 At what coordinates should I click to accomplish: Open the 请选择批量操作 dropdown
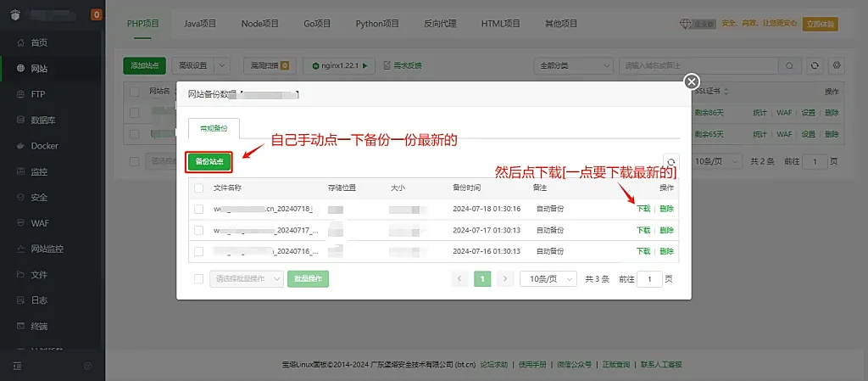coord(246,278)
